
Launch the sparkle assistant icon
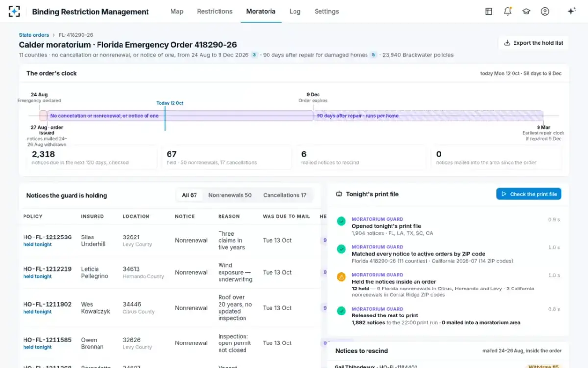tap(571, 11)
